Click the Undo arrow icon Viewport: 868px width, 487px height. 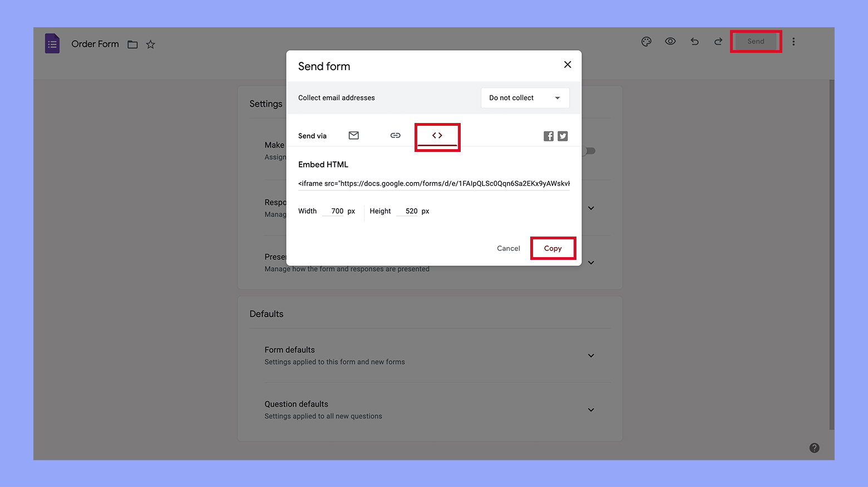pos(694,41)
